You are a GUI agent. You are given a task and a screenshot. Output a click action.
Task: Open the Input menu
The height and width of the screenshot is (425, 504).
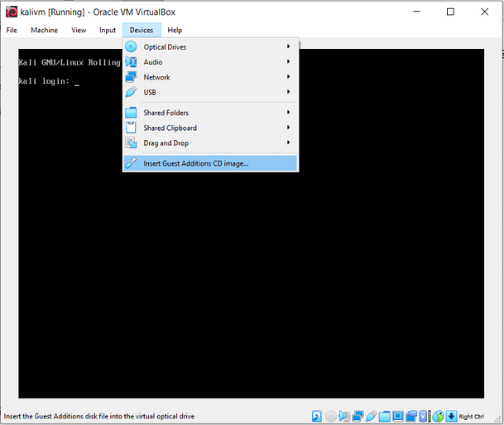(x=108, y=30)
